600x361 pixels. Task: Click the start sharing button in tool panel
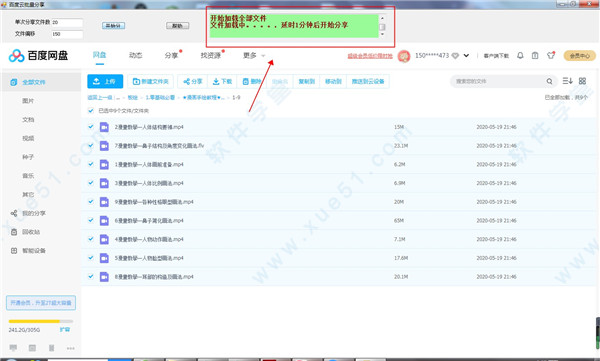coord(113,26)
